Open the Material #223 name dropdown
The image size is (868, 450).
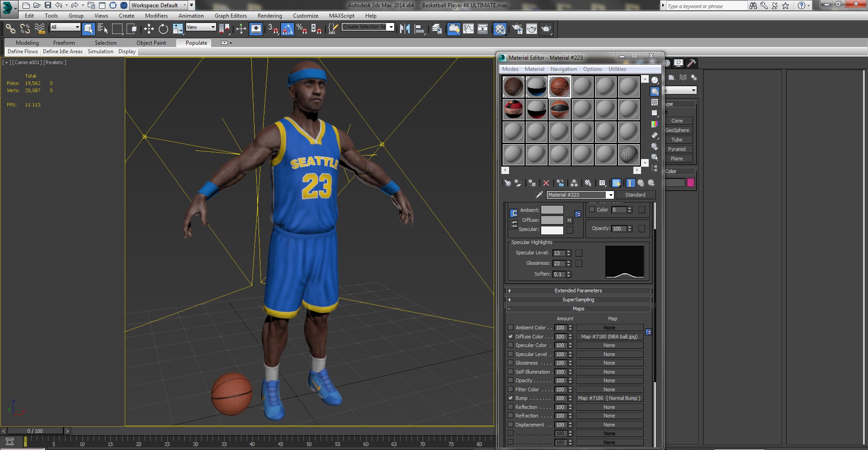(610, 195)
